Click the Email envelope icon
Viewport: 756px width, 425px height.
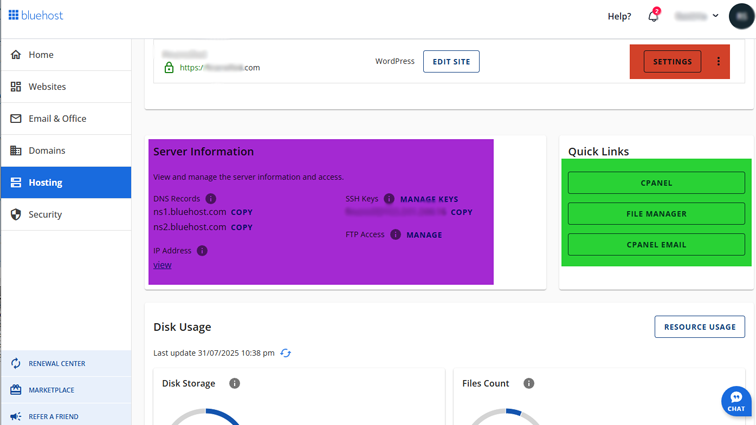coord(16,118)
